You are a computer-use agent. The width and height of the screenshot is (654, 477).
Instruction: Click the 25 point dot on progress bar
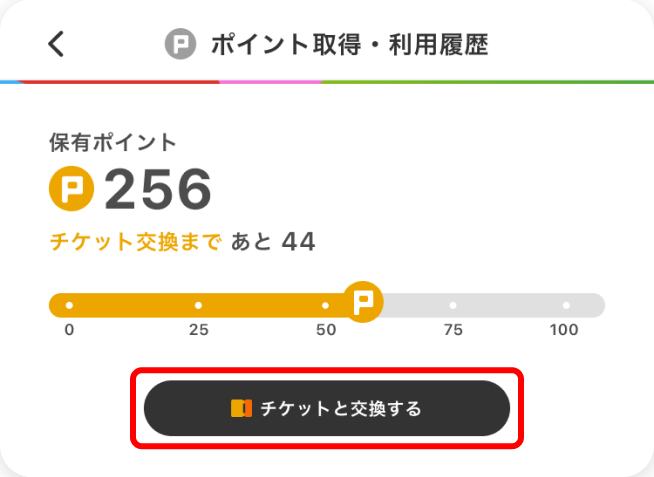(x=199, y=306)
